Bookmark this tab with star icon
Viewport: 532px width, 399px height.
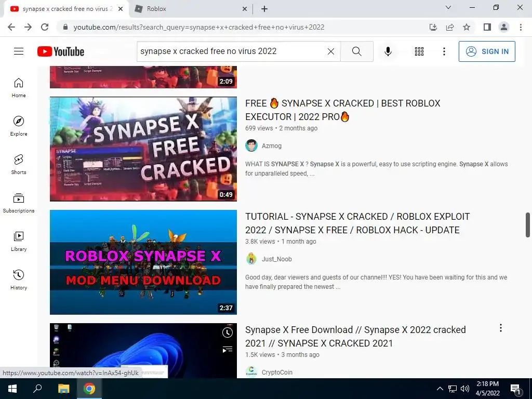[x=467, y=27]
